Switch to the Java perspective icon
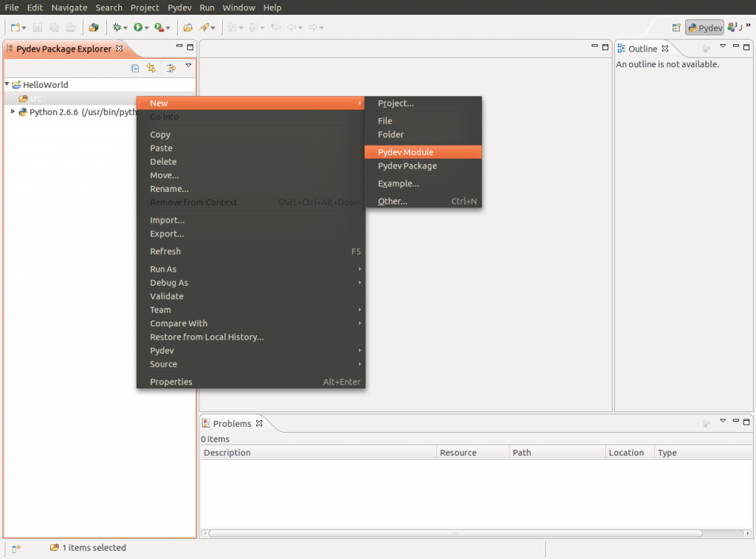Viewport: 756px width, 559px height. point(735,27)
